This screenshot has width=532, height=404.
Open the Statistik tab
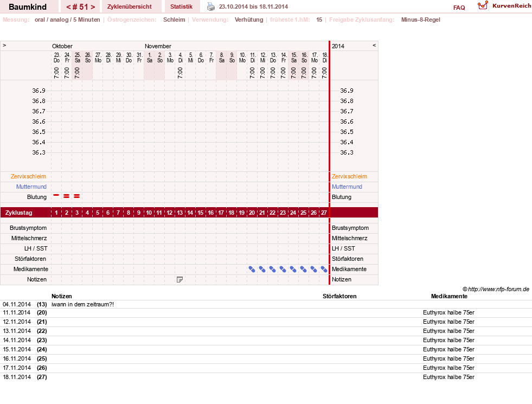(x=182, y=7)
